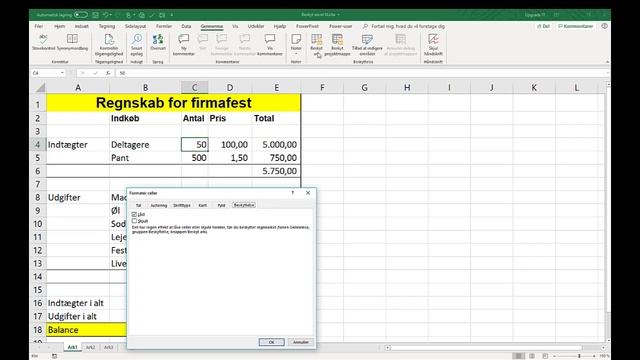The image size is (640, 360).
Task: Switch to Page Layout view in status bar
Action: point(531,356)
